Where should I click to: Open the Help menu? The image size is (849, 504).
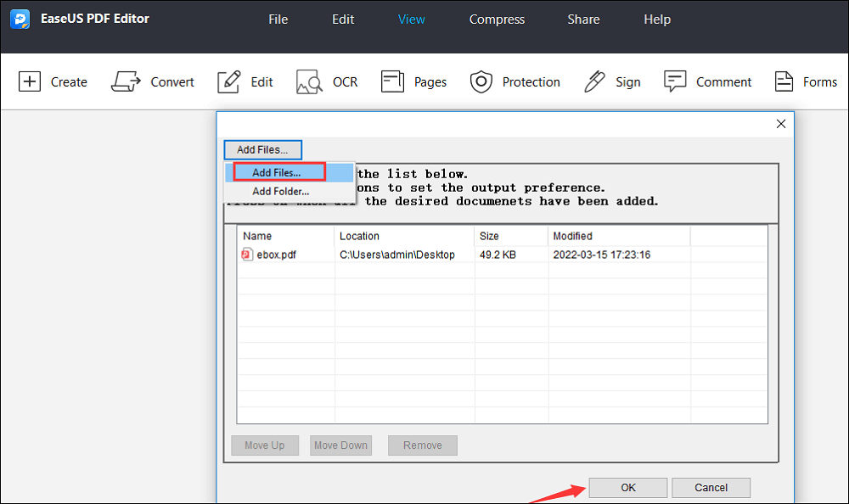(x=657, y=20)
